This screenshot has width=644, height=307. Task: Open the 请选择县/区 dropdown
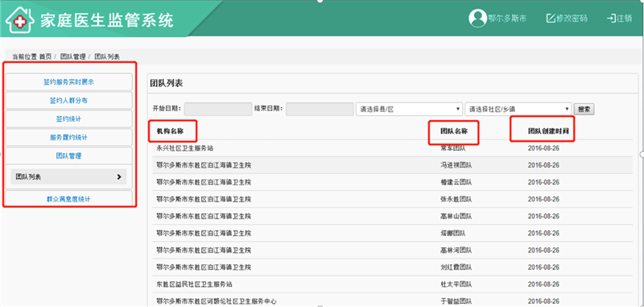409,109
